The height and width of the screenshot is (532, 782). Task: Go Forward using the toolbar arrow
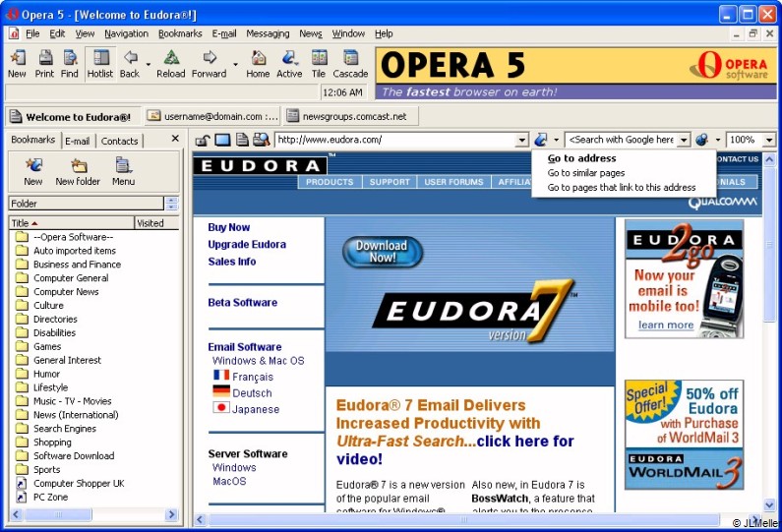(x=209, y=64)
